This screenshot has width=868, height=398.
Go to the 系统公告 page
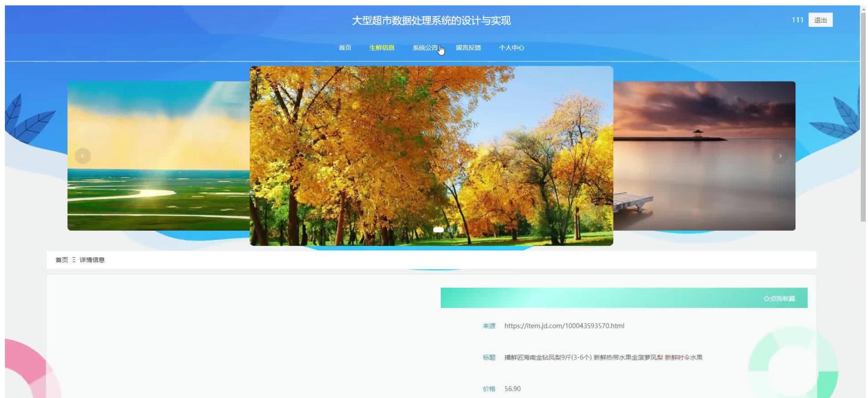425,48
